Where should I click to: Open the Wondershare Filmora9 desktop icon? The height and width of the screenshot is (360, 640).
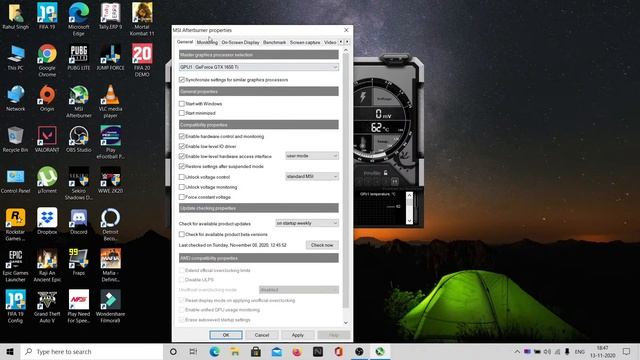(x=110, y=307)
